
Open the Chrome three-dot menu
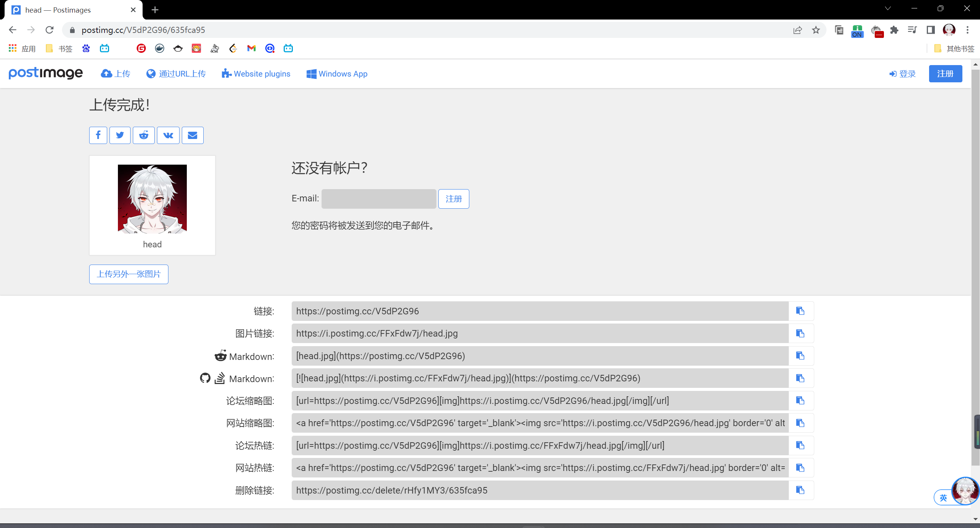coord(967,30)
